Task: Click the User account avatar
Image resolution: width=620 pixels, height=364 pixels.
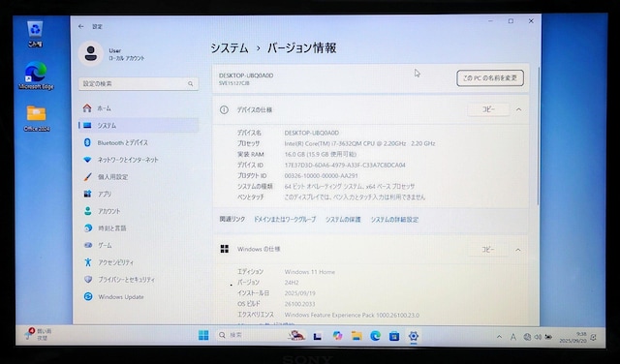Action: [90, 54]
